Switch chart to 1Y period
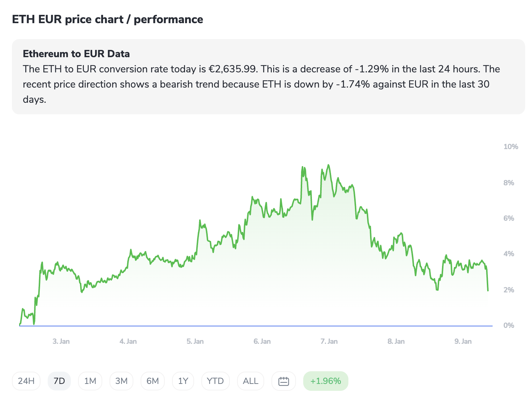The image size is (532, 406). pos(183,381)
